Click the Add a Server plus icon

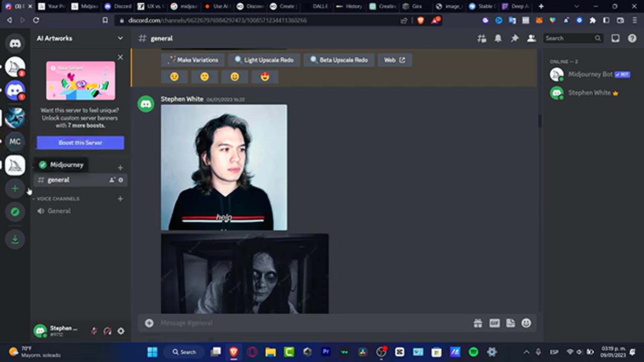point(15,189)
